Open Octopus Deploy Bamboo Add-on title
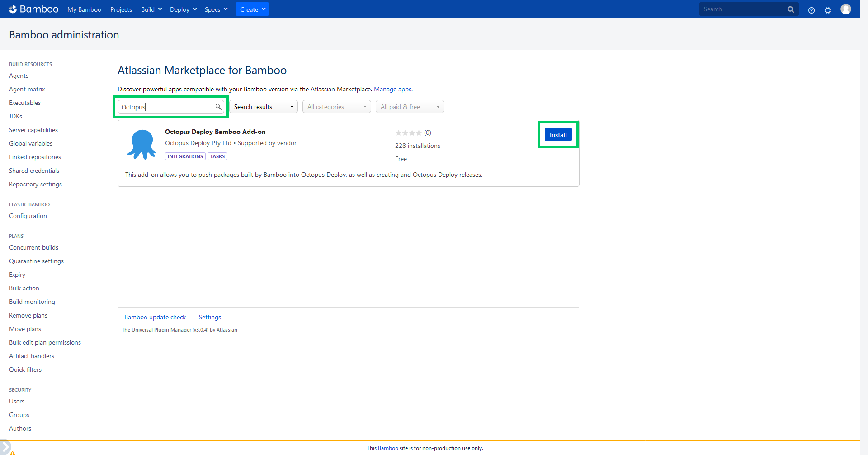The width and height of the screenshot is (868, 455). pos(215,132)
